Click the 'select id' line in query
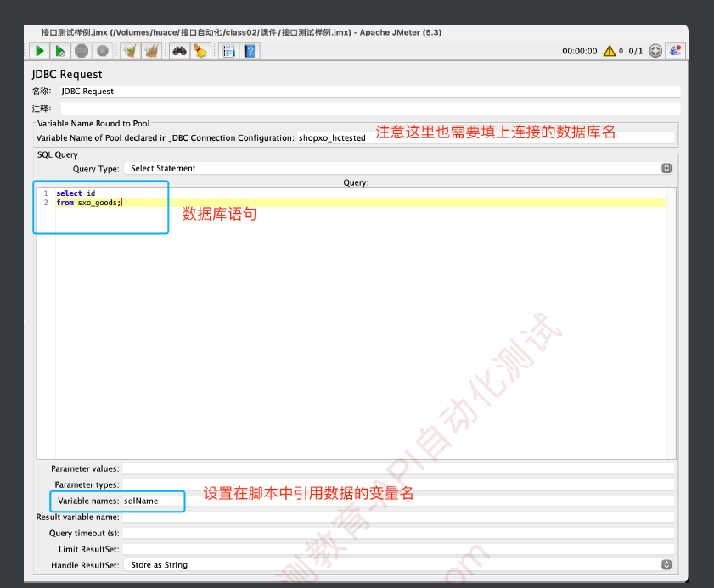This screenshot has width=714, height=588. 76,193
